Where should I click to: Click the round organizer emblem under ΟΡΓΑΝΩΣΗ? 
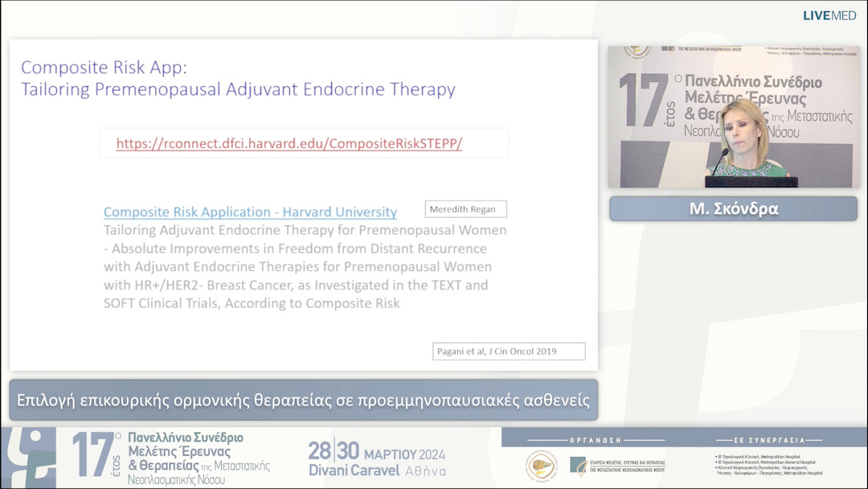(541, 466)
